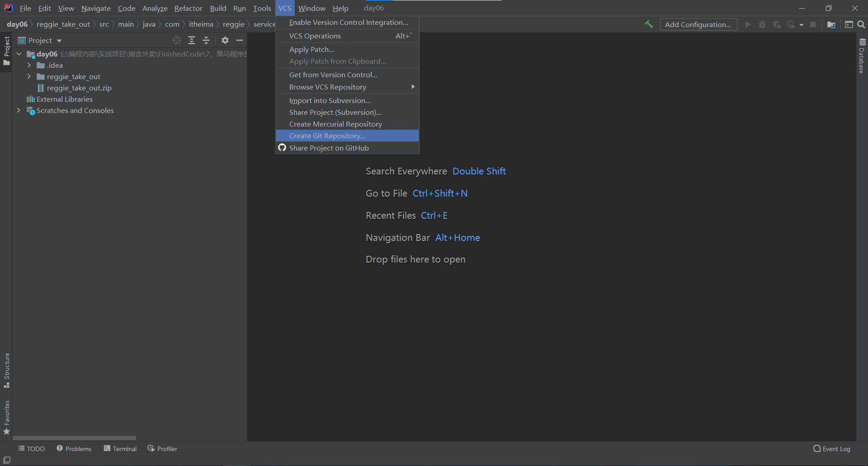Open the Run menu
This screenshot has width=868, height=466.
pyautogui.click(x=240, y=8)
